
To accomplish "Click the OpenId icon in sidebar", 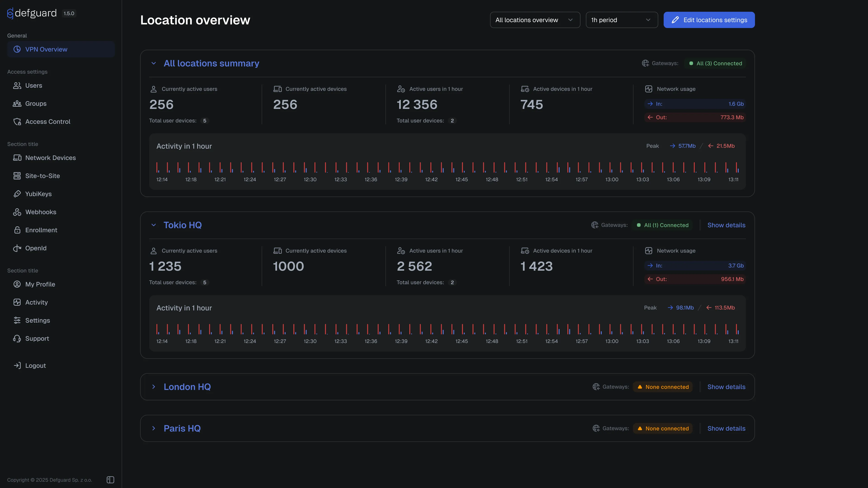I will click(17, 248).
